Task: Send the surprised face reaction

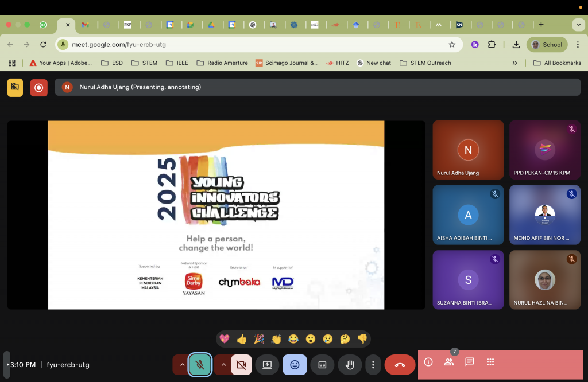Action: click(x=311, y=339)
